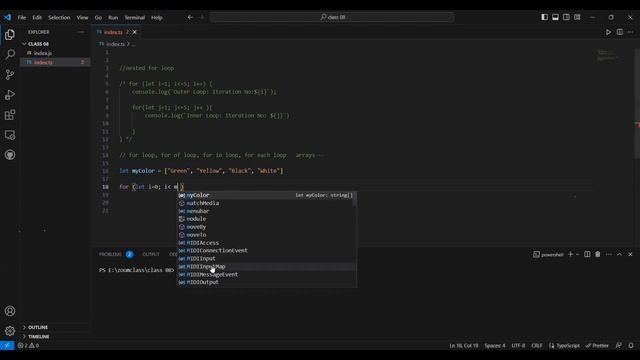Kill the terminal with trash icon

pos(598,254)
